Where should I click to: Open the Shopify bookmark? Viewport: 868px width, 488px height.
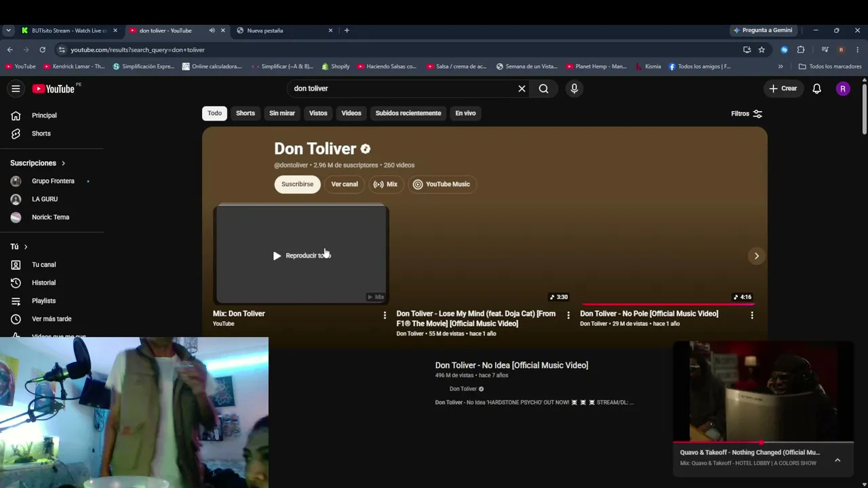click(x=336, y=66)
